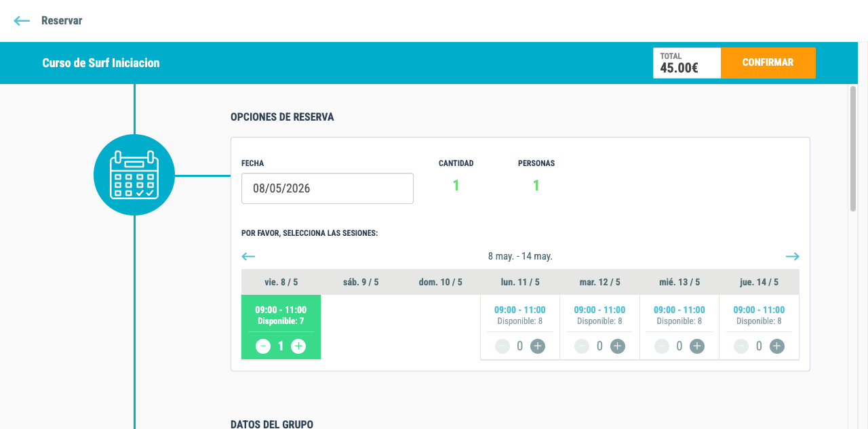Go back using the arrow beside Reservar

pyautogui.click(x=22, y=20)
